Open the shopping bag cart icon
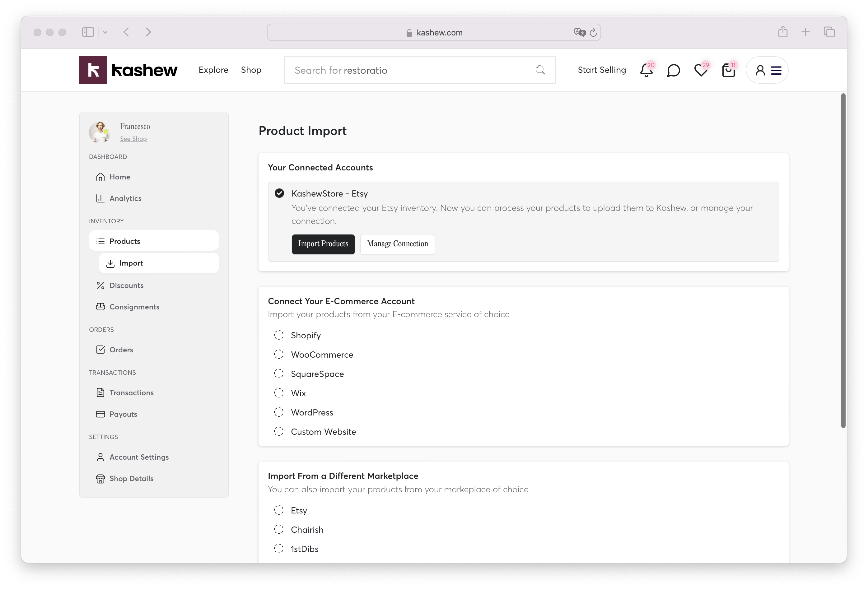 (728, 70)
